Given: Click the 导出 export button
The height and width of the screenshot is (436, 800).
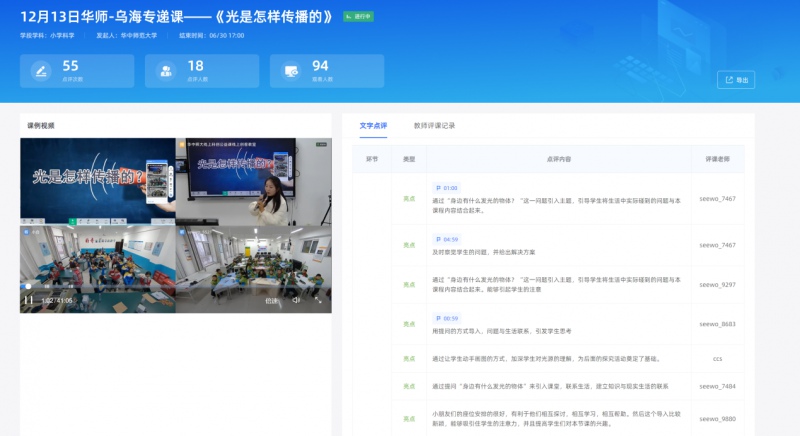Looking at the screenshot, I should pyautogui.click(x=736, y=80).
